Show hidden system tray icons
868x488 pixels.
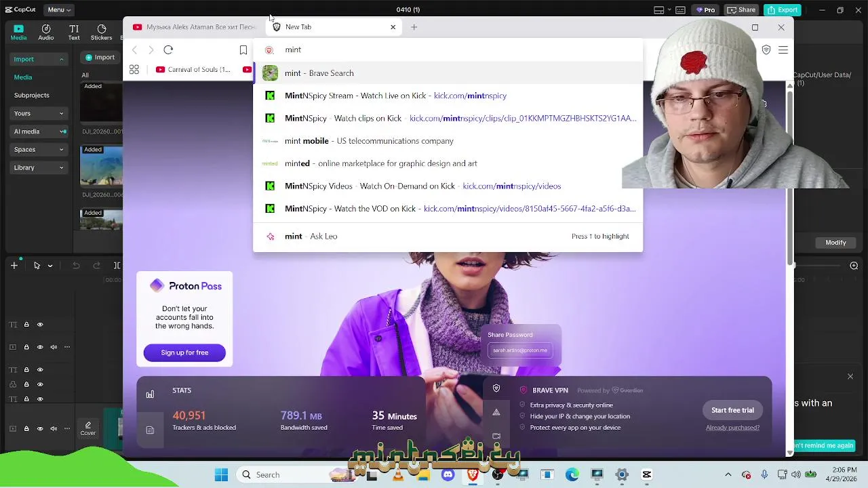click(728, 475)
